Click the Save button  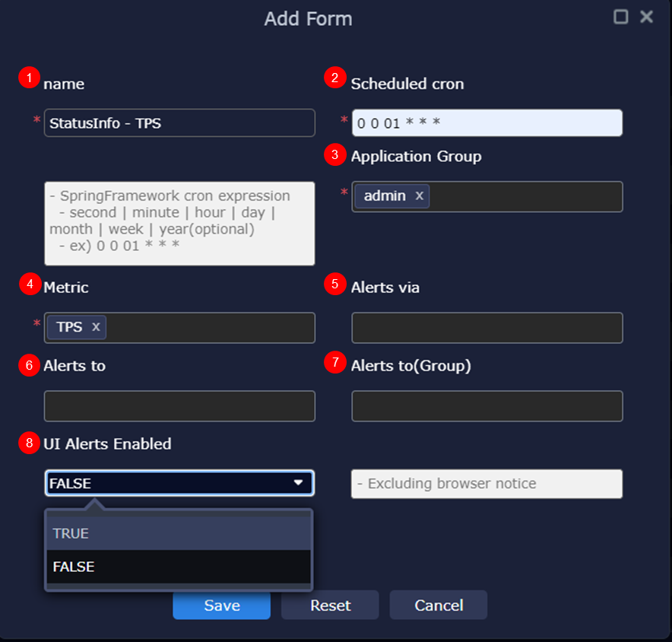[221, 605]
